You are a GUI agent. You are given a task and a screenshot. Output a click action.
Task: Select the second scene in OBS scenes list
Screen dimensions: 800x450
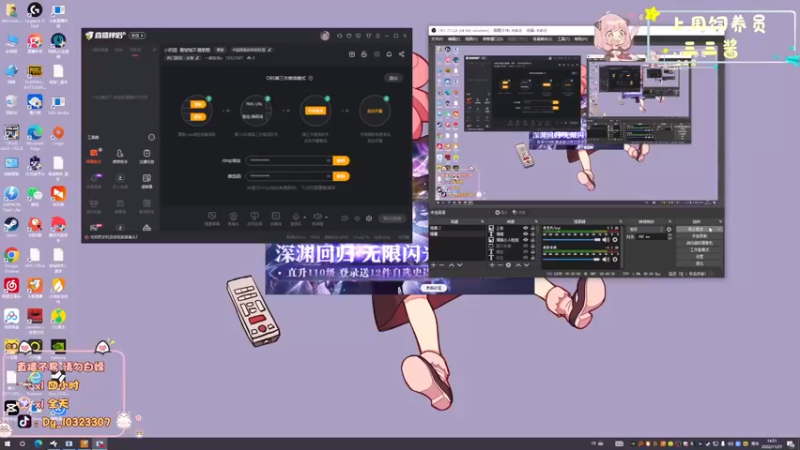[457, 234]
